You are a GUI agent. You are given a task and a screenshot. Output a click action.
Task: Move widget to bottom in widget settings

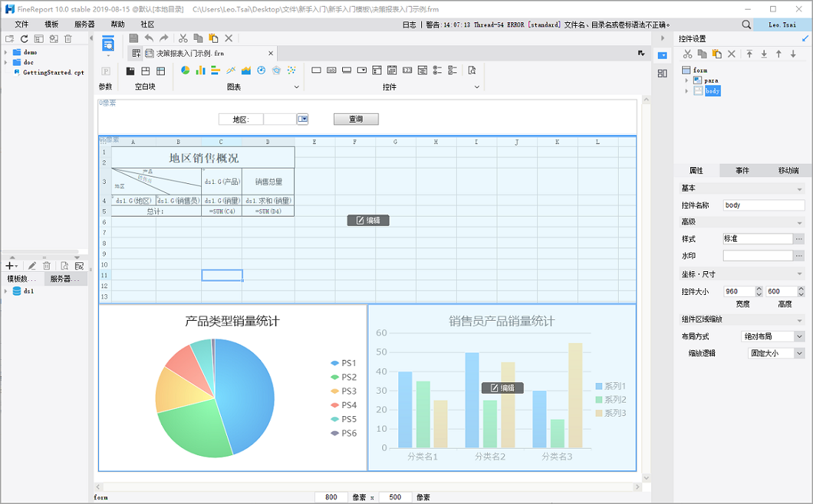point(763,54)
